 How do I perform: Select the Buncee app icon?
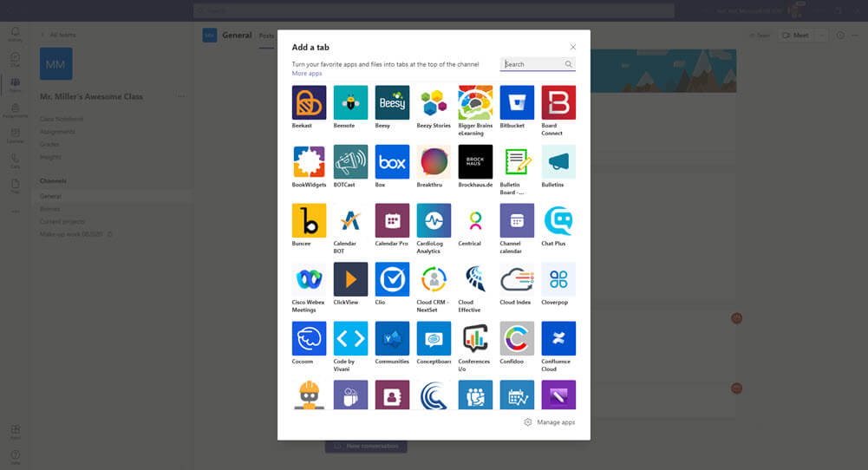pos(309,220)
